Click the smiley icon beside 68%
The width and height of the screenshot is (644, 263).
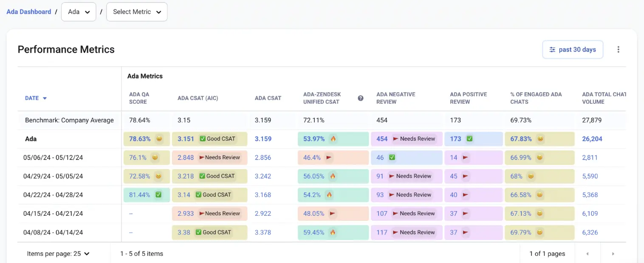click(x=531, y=176)
